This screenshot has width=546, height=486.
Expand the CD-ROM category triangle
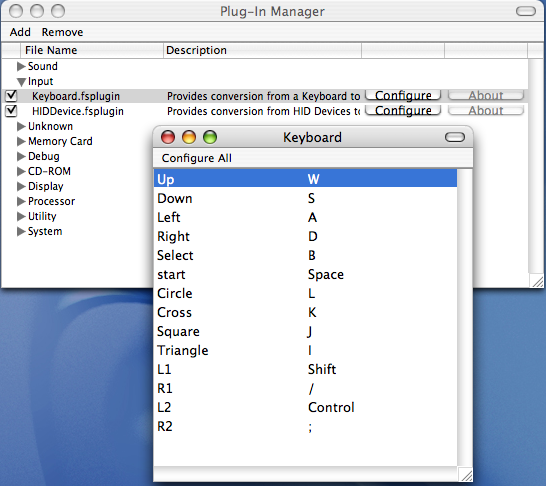pyautogui.click(x=21, y=171)
